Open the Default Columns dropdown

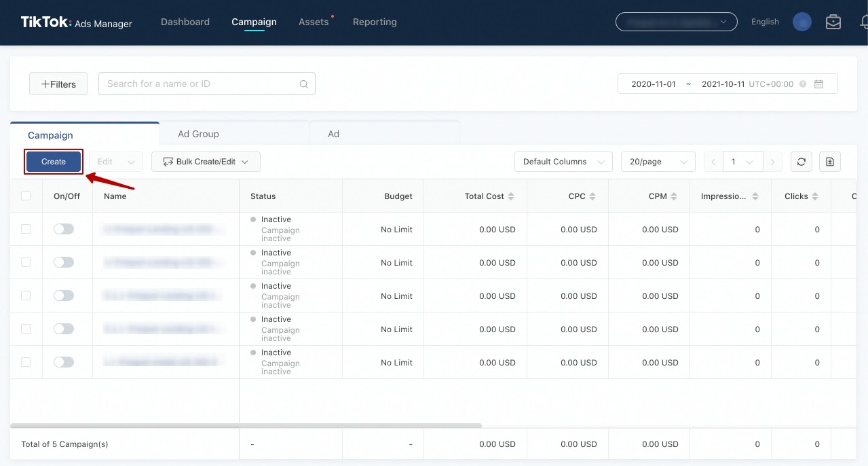coord(563,162)
